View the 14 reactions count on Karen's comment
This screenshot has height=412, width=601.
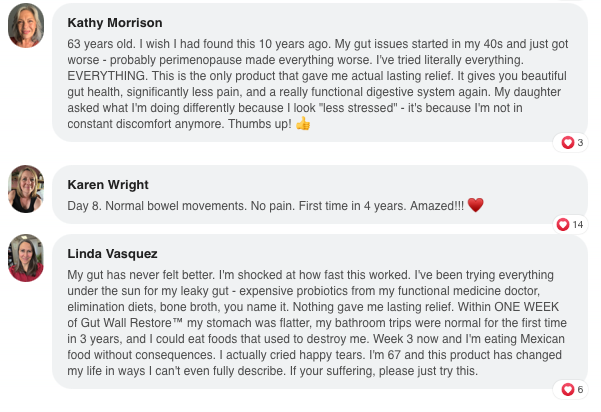(578, 225)
